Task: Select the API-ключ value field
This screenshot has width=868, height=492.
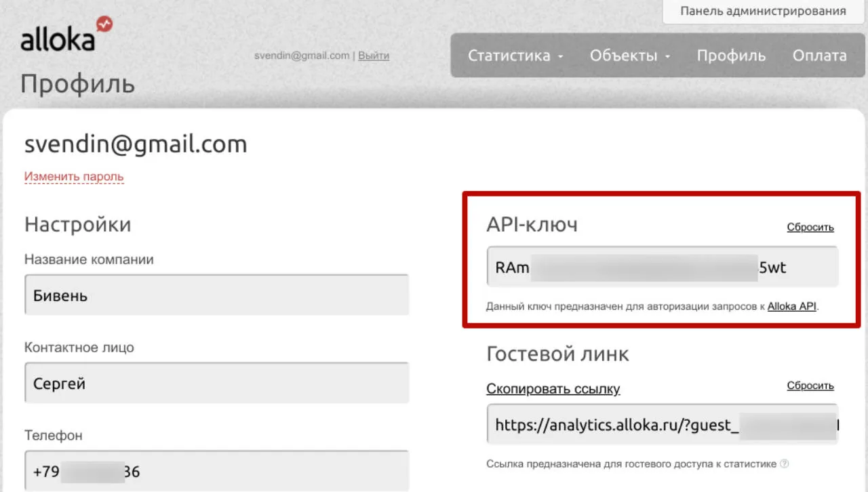Action: tap(663, 267)
